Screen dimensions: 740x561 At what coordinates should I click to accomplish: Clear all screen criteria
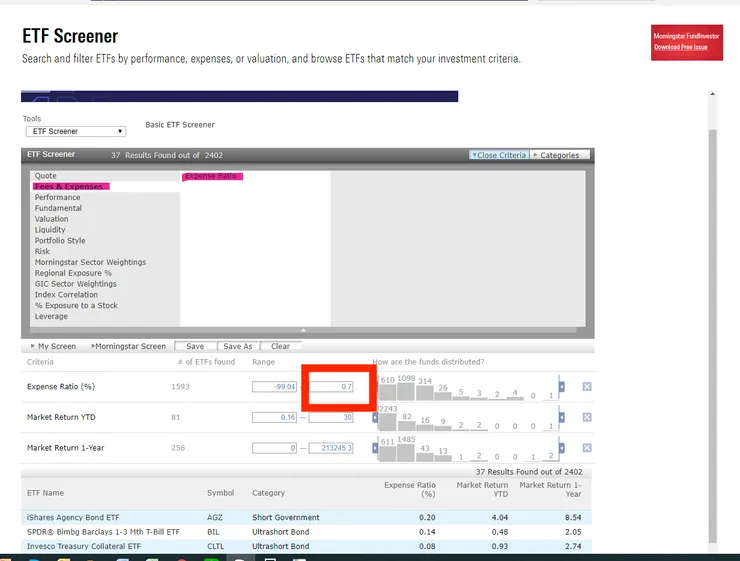tap(280, 346)
